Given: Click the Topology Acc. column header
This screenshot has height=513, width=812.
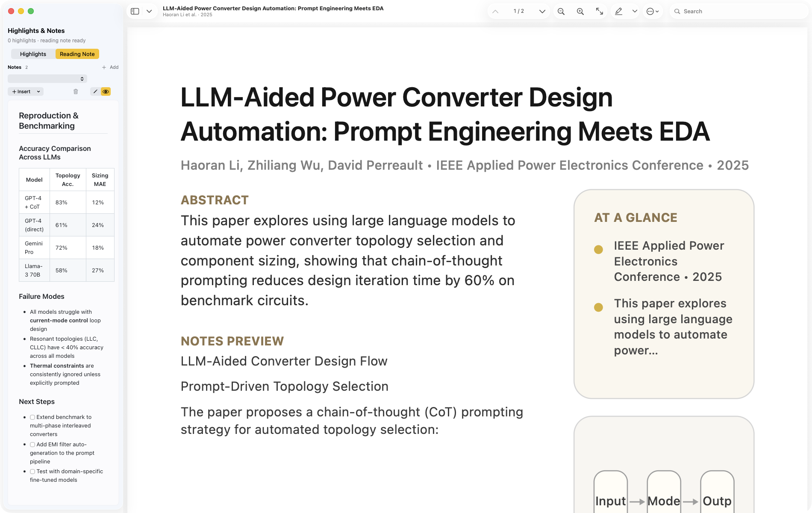Looking at the screenshot, I should [68, 180].
